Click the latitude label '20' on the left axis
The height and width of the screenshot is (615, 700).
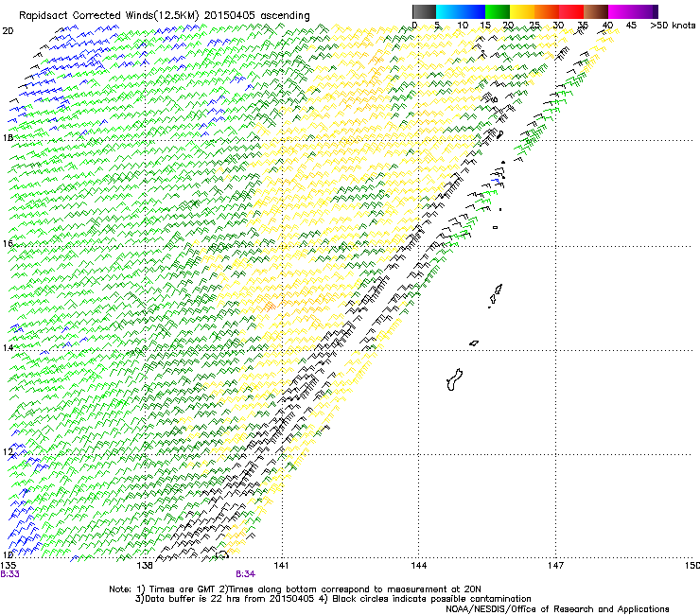(x=8, y=31)
